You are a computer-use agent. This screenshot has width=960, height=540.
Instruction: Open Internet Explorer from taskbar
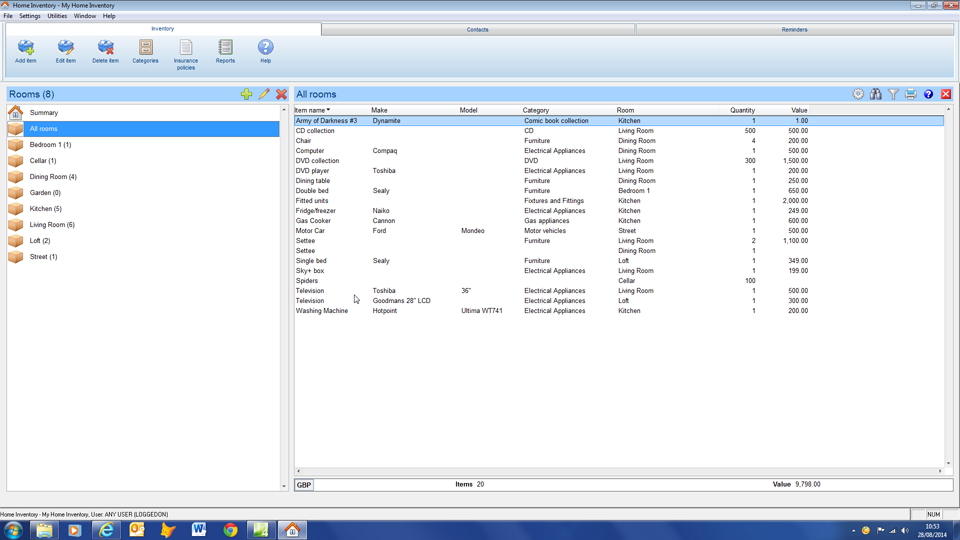[106, 530]
